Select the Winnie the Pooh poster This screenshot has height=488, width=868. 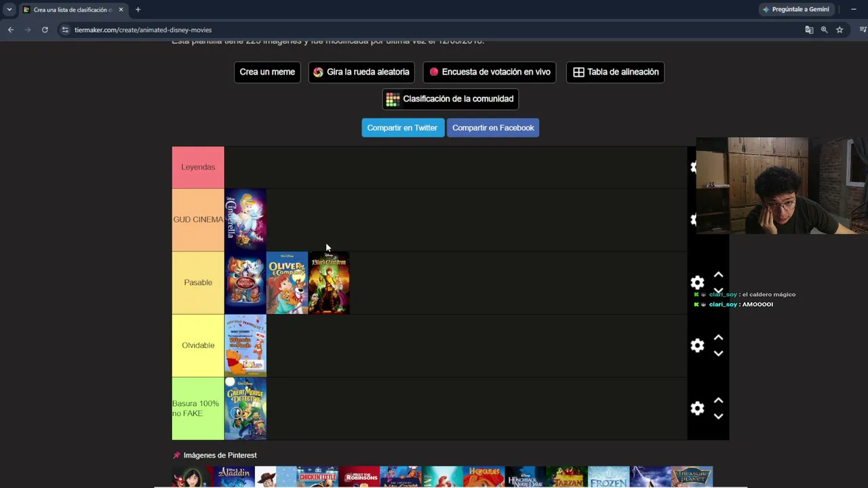point(245,346)
